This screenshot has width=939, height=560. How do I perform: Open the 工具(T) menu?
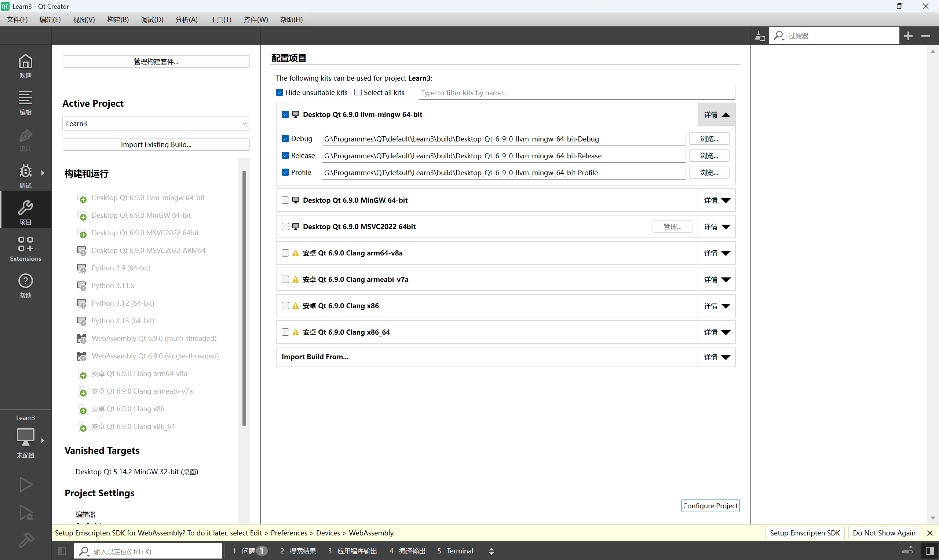(x=220, y=20)
